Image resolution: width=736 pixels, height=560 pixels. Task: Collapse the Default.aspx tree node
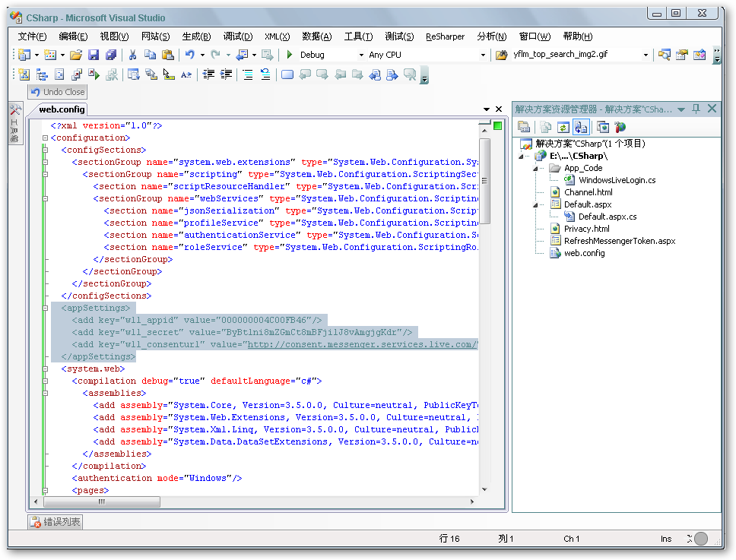(535, 205)
